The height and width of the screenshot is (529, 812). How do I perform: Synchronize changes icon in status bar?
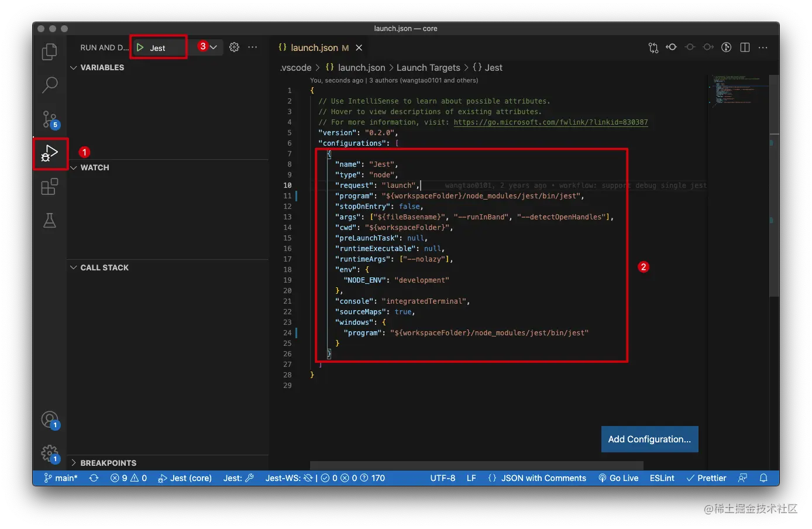coord(94,478)
